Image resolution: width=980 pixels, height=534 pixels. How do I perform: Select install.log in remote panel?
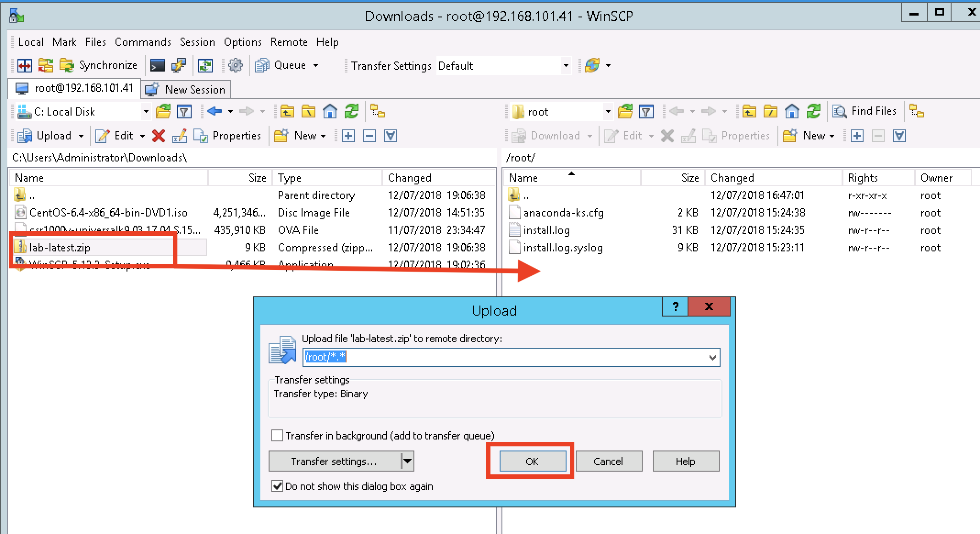coord(546,230)
